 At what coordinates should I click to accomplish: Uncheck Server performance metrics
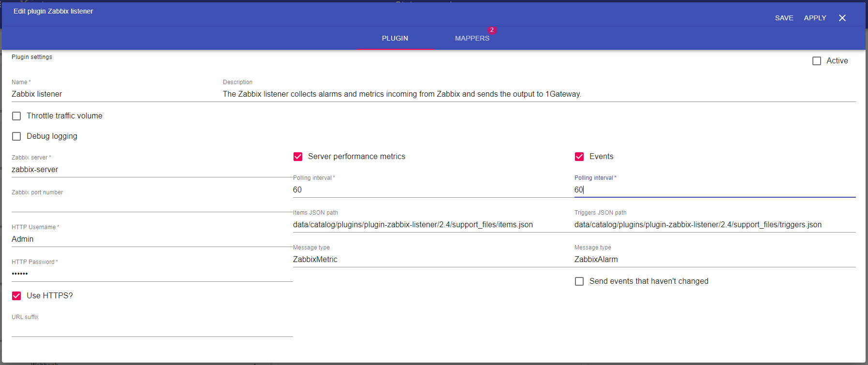click(x=298, y=157)
